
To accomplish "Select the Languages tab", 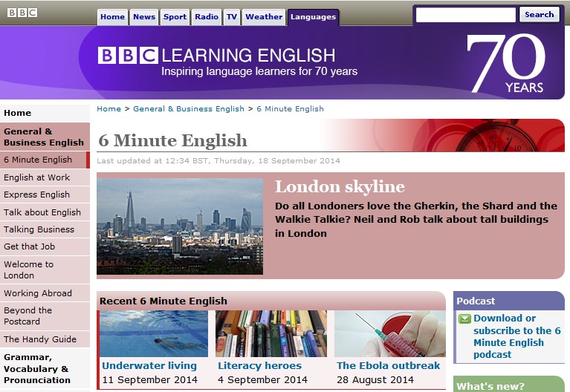I will coord(314,17).
